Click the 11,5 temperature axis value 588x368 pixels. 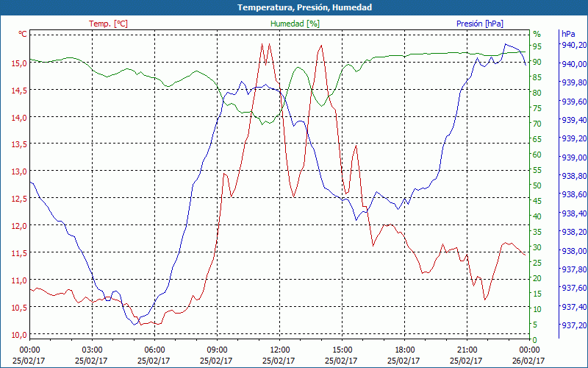[x=19, y=253]
